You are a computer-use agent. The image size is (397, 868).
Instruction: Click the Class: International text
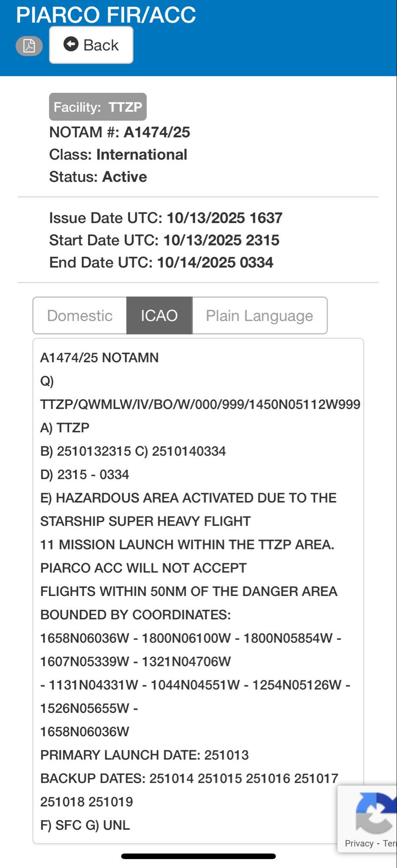tap(118, 155)
